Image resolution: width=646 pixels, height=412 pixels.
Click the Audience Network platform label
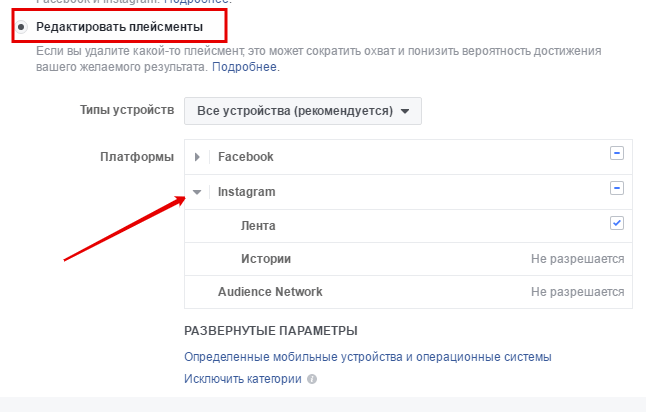click(x=270, y=292)
